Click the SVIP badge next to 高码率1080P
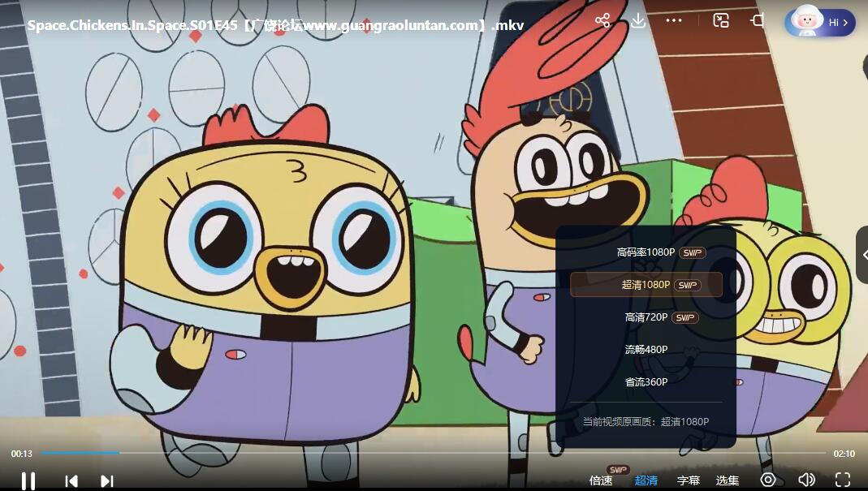 pos(693,253)
